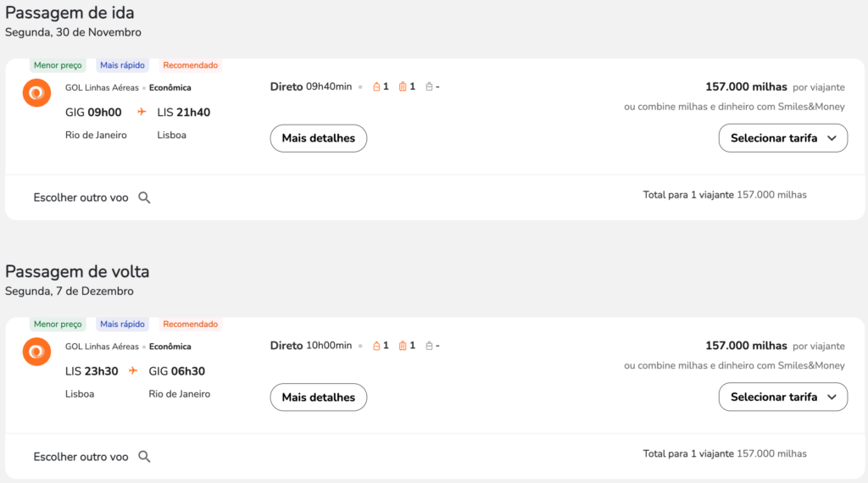The width and height of the screenshot is (868, 483).
Task: Click Mais detalhes for the GIG to LIS flight
Action: tap(319, 138)
